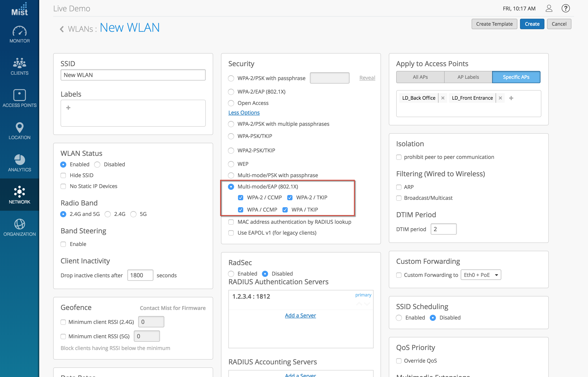The image size is (588, 377).
Task: Remove the LD_Back Office access point
Action: point(443,98)
